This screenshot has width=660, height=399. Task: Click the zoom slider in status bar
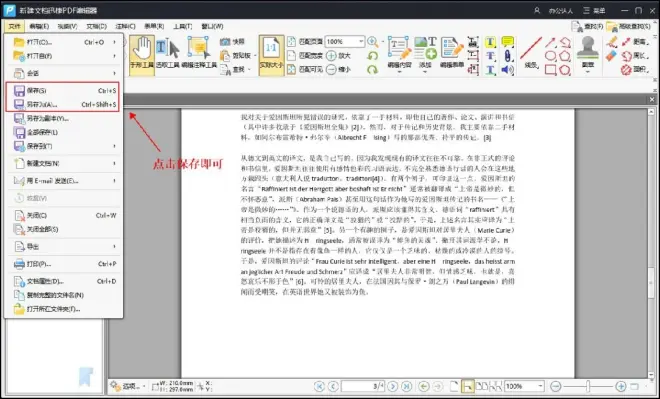coord(588,386)
